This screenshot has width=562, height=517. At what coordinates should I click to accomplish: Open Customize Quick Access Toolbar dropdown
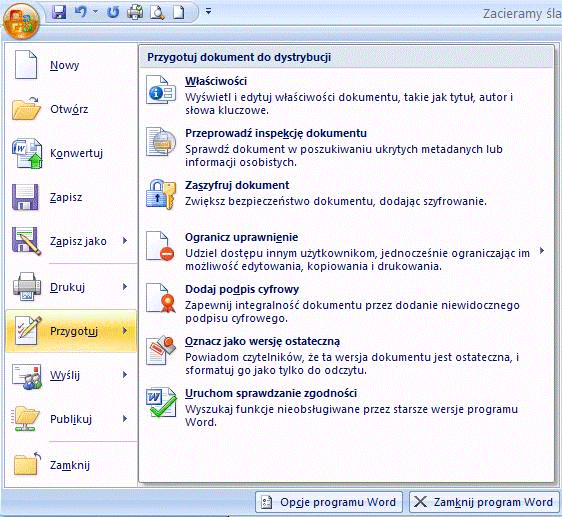coord(208,12)
